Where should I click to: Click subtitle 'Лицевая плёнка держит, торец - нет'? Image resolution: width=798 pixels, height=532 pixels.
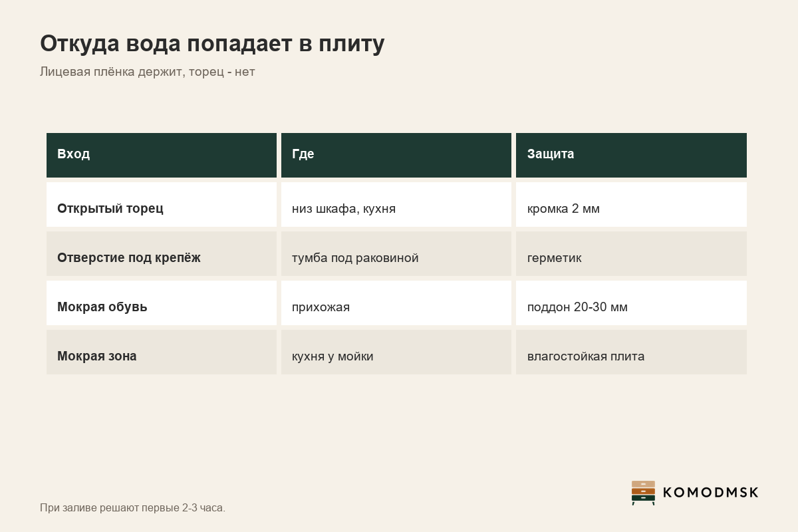pos(148,72)
